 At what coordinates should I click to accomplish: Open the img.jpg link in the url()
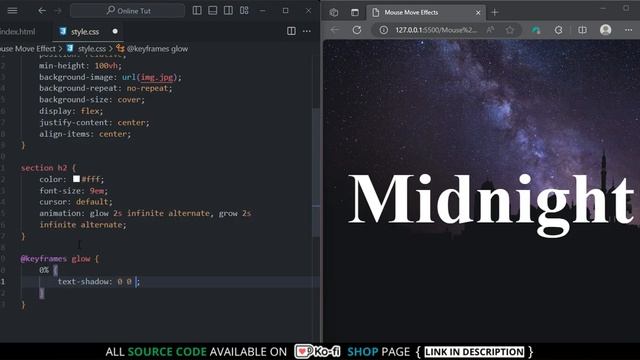coord(157,77)
